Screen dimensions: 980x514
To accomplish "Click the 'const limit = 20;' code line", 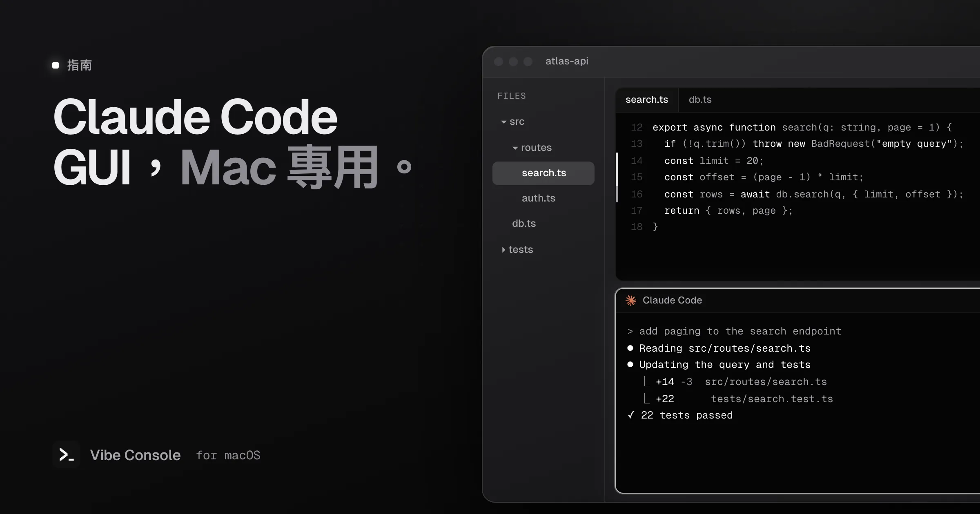I will point(714,161).
